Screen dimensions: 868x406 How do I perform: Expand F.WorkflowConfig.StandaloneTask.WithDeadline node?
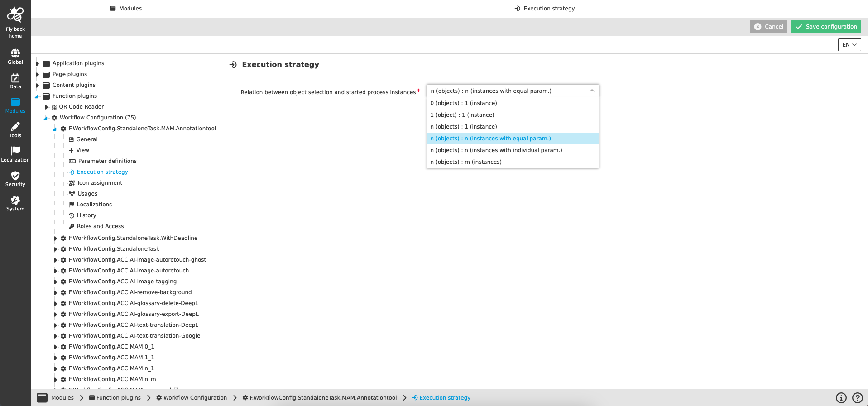click(55, 239)
